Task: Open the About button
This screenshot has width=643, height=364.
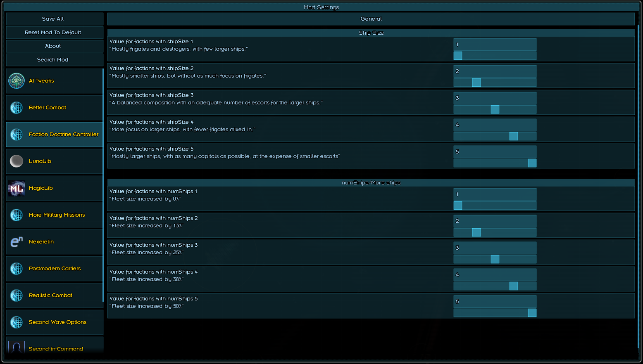Action: (x=53, y=46)
